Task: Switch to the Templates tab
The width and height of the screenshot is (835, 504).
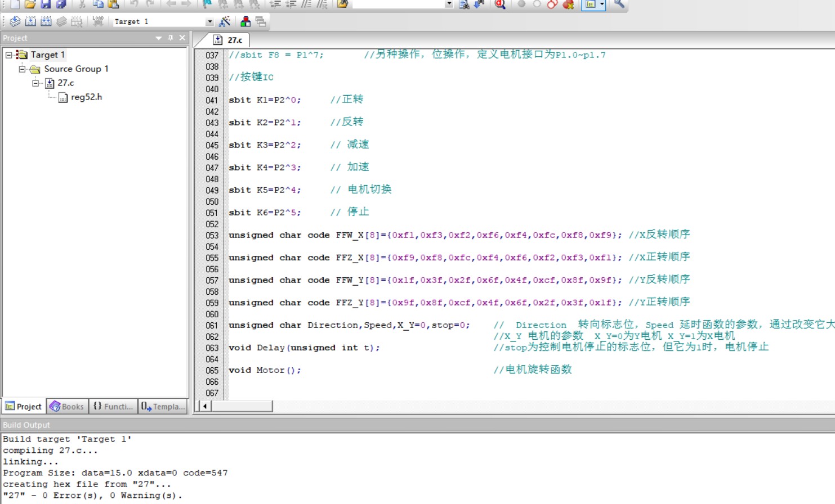Action: [163, 406]
